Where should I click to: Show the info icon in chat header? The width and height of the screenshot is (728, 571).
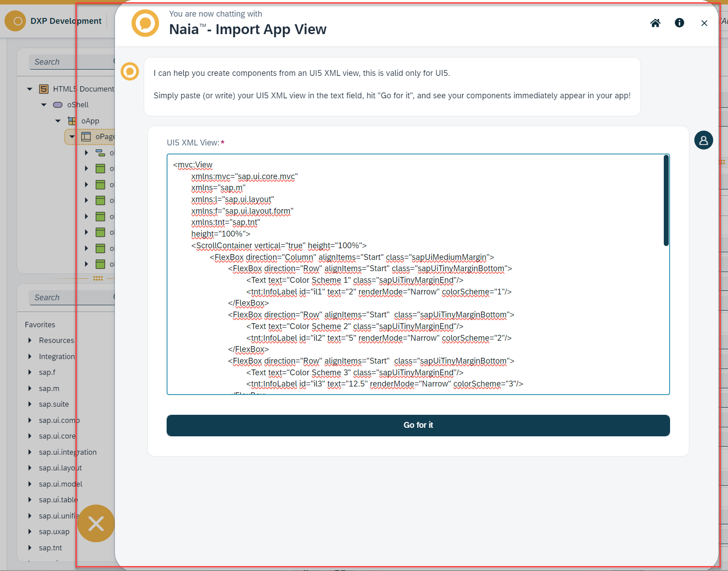point(679,23)
